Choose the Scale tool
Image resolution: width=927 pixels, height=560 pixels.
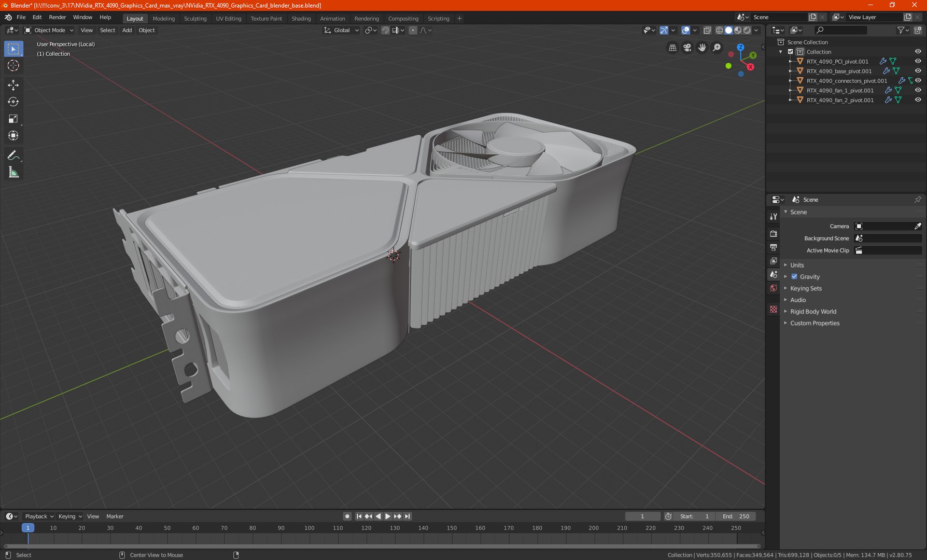coord(13,119)
